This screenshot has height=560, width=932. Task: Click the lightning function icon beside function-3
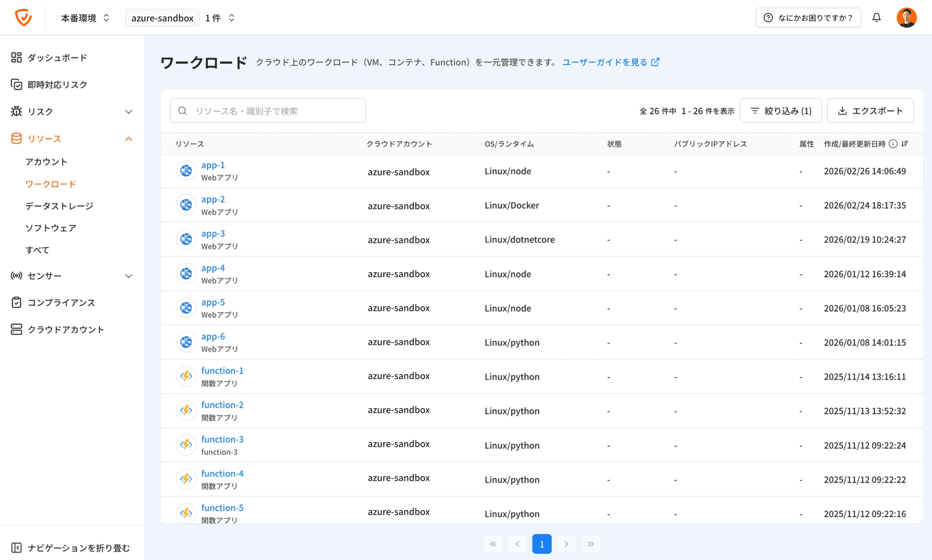click(186, 445)
